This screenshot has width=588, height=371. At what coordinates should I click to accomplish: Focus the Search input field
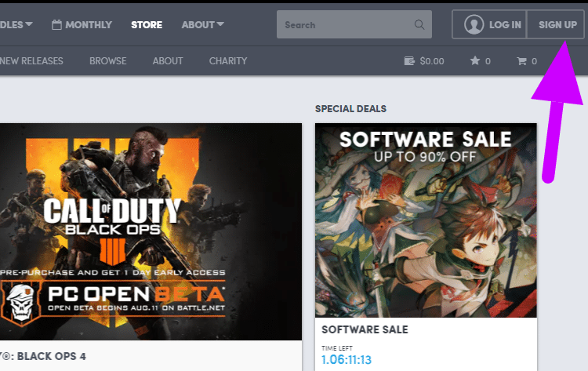tap(354, 25)
